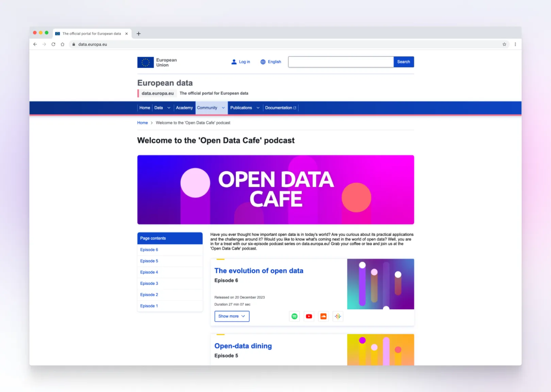Jump to Episode 5 in Page contents
This screenshot has width=551, height=392.
[x=149, y=261]
